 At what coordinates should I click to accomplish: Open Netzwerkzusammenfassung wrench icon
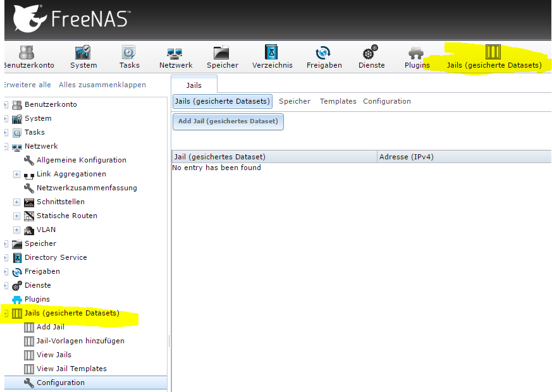(29, 188)
